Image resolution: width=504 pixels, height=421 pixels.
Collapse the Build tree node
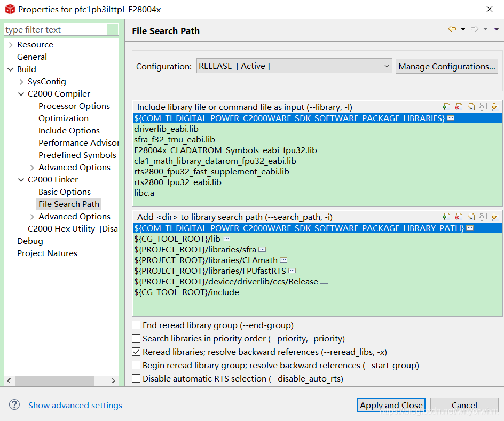point(11,69)
